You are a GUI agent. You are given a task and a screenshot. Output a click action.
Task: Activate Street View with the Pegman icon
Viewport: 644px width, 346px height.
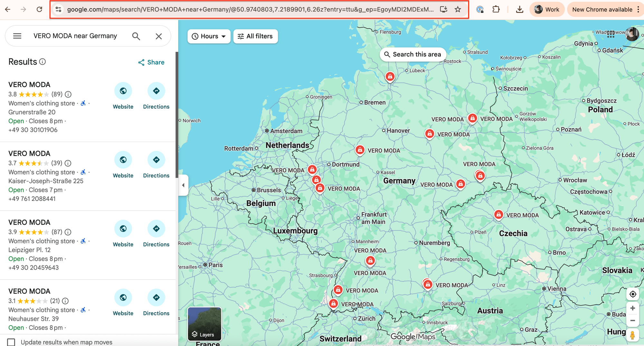(632, 335)
